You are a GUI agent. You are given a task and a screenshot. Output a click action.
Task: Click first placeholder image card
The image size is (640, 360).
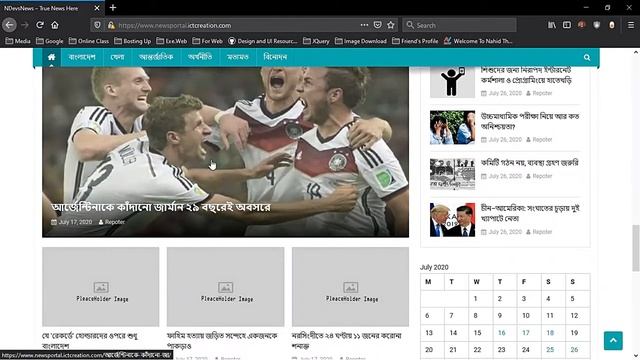(x=101, y=287)
